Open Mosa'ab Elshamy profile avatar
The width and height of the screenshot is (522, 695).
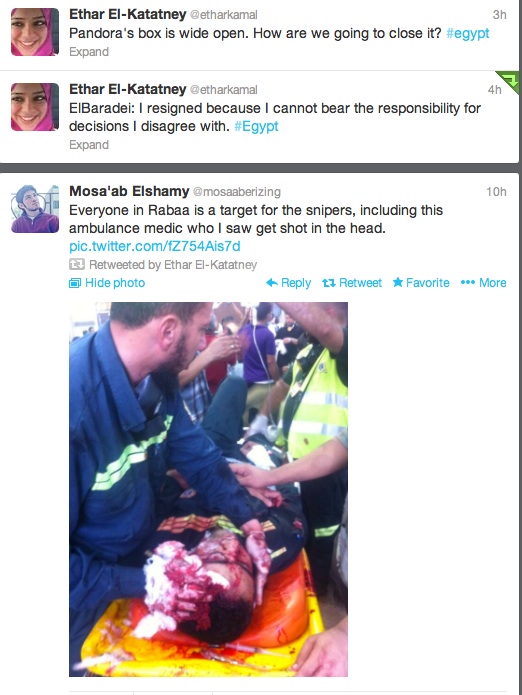coord(35,209)
